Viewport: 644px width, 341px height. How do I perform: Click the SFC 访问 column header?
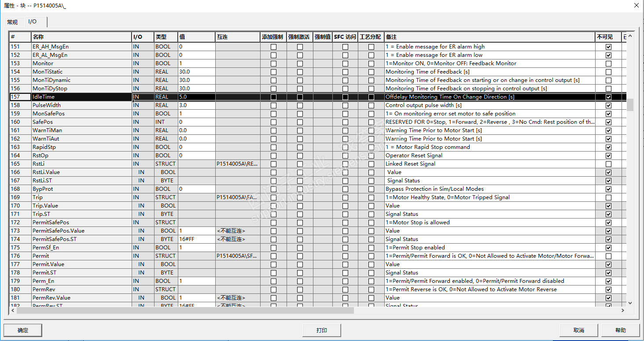pyautogui.click(x=345, y=37)
